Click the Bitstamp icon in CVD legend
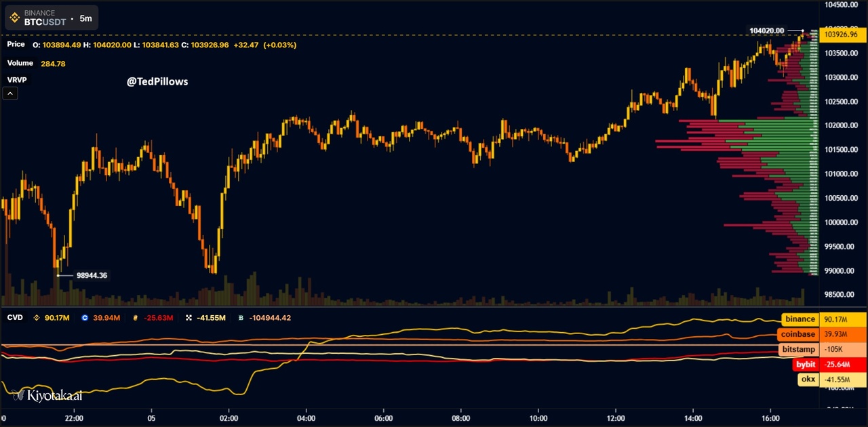This screenshot has height=427, width=868. 241,317
